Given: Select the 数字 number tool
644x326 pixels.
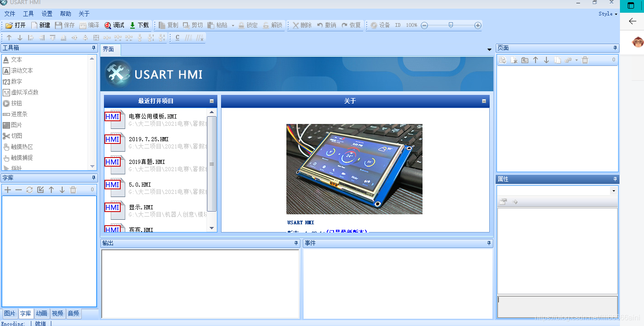Looking at the screenshot, I should coord(12,81).
